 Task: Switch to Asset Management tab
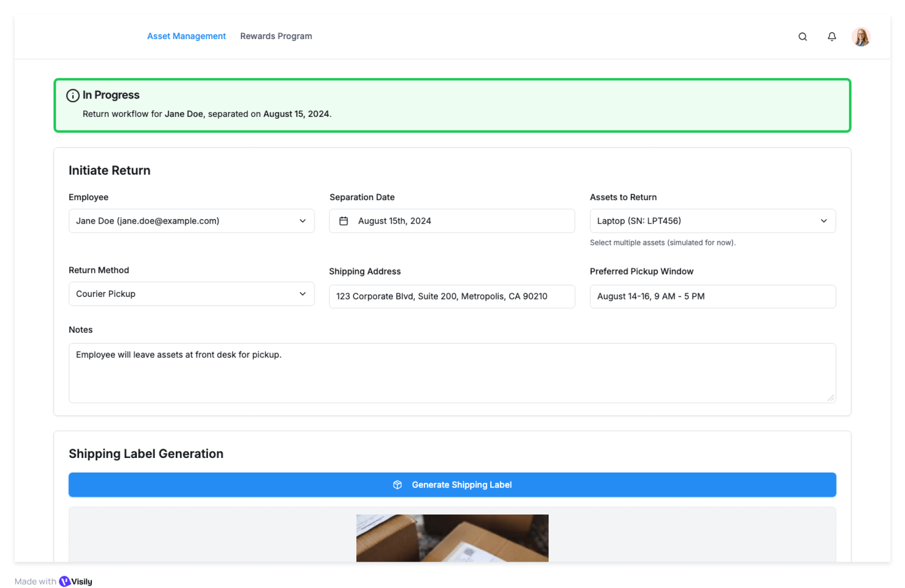coord(186,36)
